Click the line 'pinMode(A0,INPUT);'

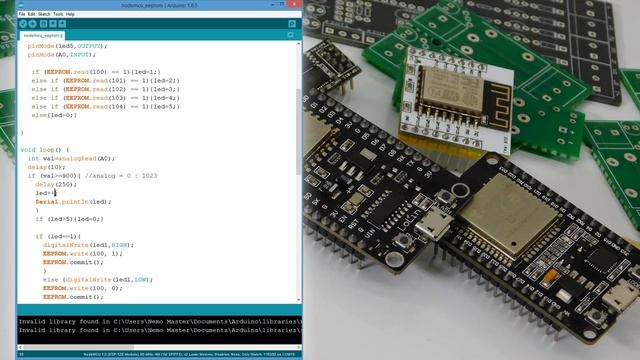[61, 55]
